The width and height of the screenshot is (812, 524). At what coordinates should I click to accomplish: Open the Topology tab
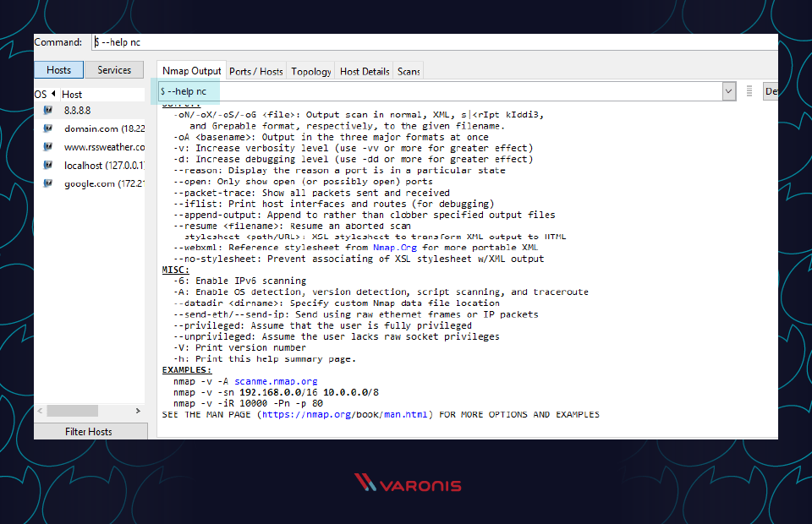312,72
